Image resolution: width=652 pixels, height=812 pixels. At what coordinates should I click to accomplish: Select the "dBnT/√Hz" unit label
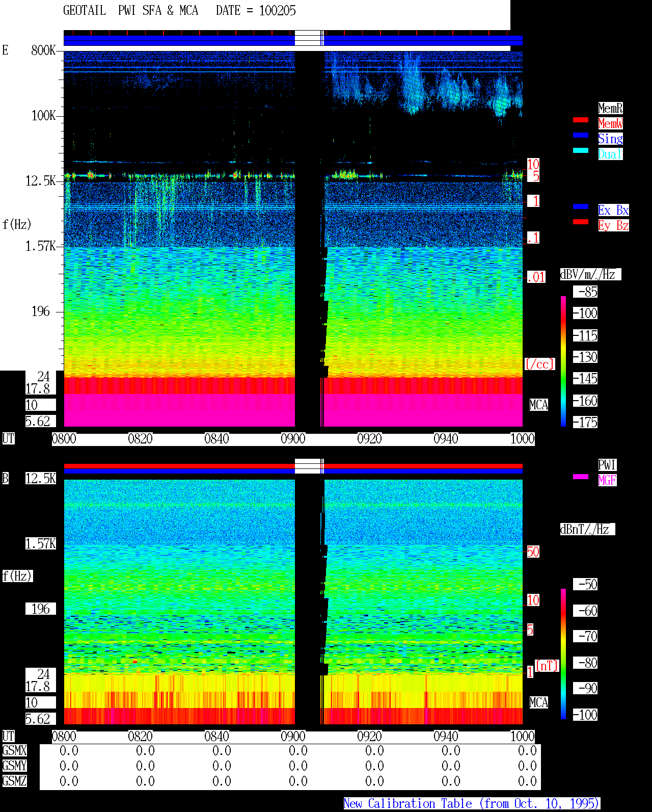(x=587, y=529)
